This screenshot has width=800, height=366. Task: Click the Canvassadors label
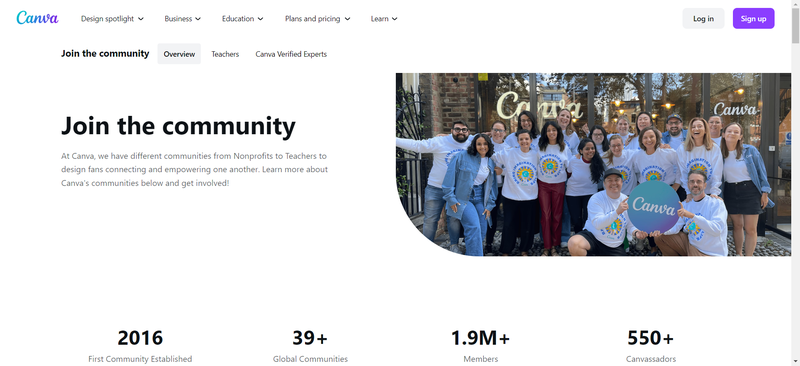tap(651, 359)
